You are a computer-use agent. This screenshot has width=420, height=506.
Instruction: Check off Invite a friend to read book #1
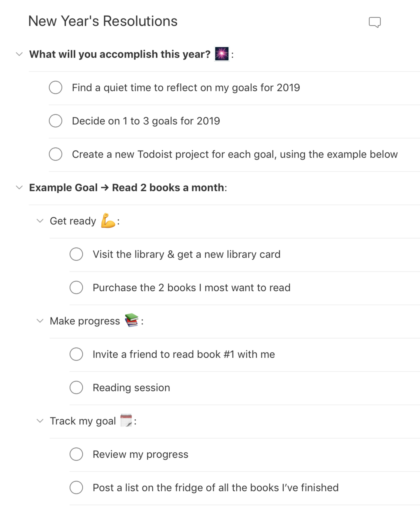pos(76,354)
